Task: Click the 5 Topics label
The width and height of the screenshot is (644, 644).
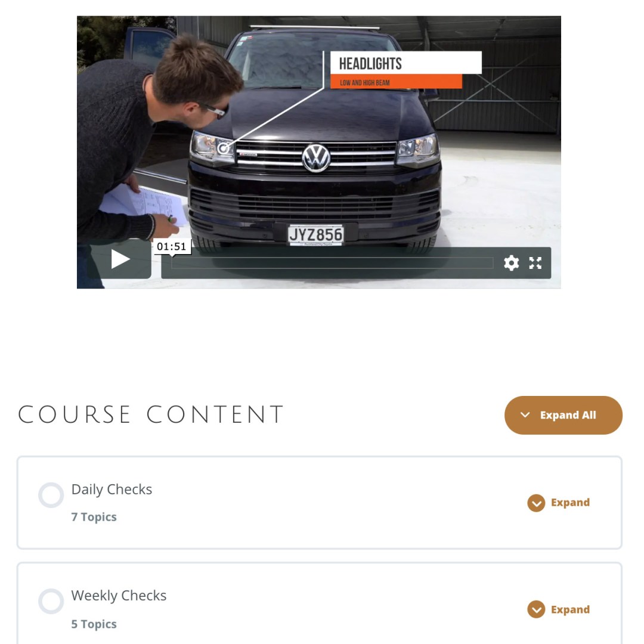Action: (94, 624)
